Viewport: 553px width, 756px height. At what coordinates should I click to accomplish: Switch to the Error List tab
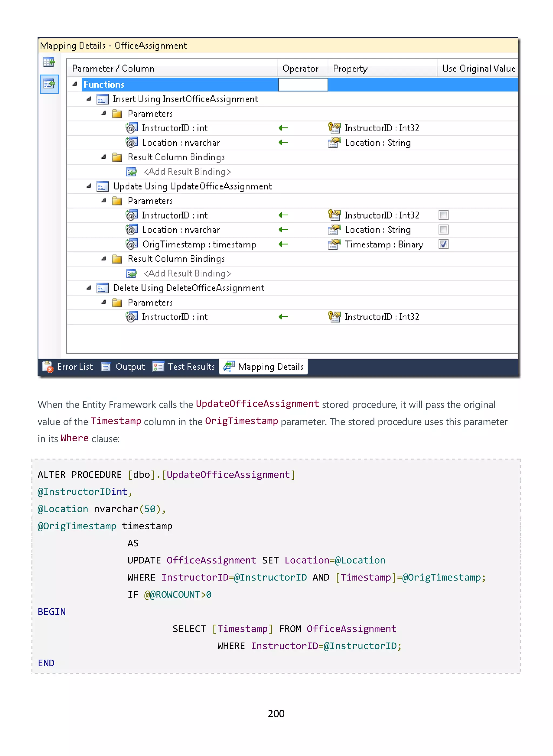coord(68,367)
